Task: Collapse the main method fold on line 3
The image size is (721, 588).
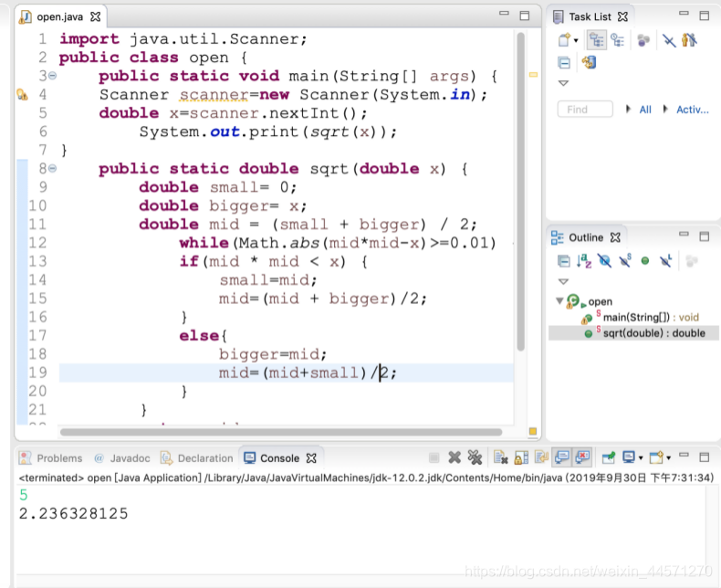Action: coord(53,76)
